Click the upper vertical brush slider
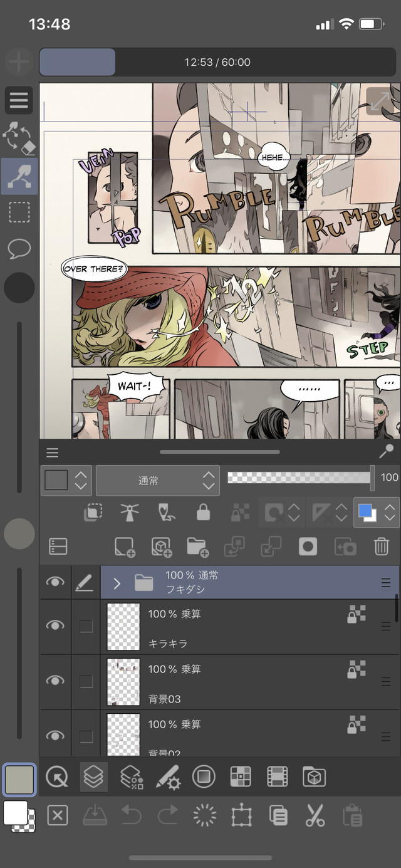 19,407
